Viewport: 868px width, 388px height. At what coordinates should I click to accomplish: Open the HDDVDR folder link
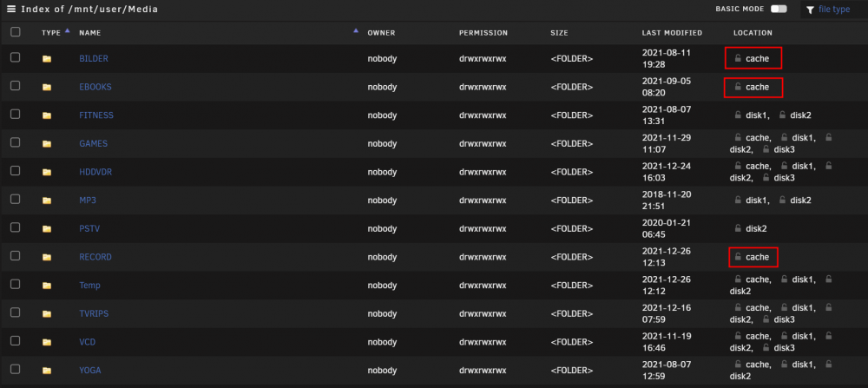click(x=95, y=172)
